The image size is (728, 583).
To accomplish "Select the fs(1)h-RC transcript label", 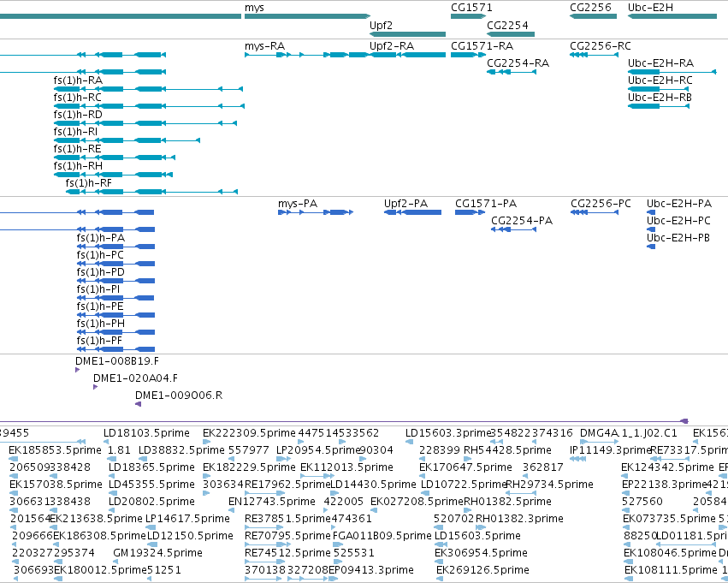I will tap(78, 98).
